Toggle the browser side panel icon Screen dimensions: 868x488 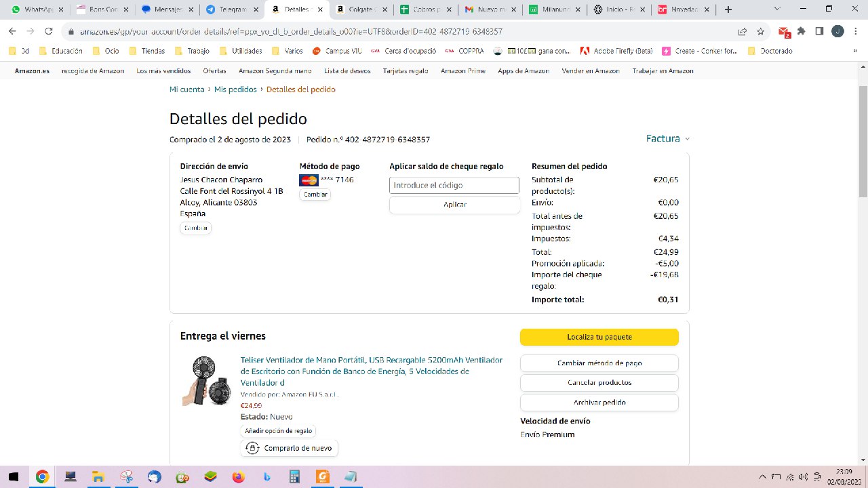(x=819, y=31)
